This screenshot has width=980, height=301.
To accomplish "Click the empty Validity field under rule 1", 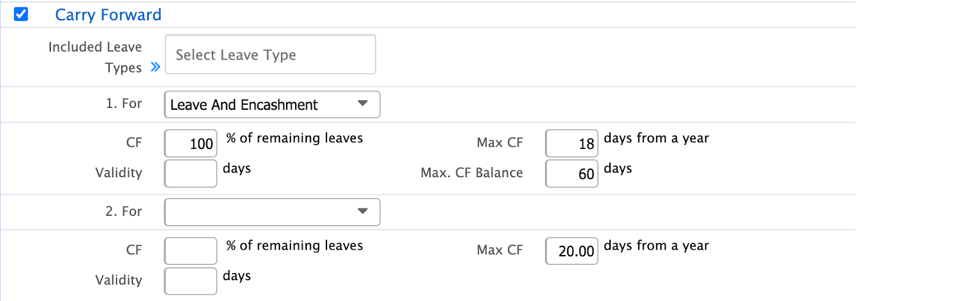I will click(x=190, y=174).
